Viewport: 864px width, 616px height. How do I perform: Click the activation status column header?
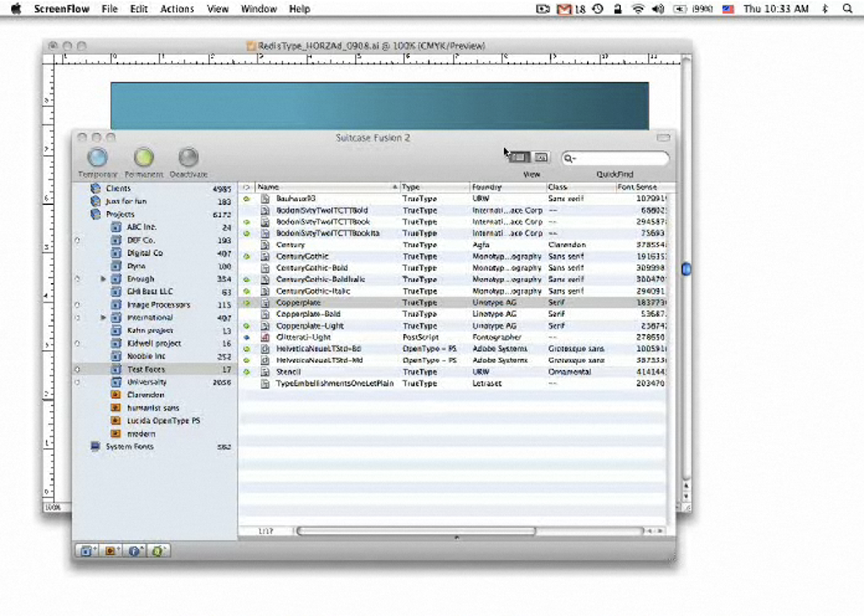click(246, 187)
